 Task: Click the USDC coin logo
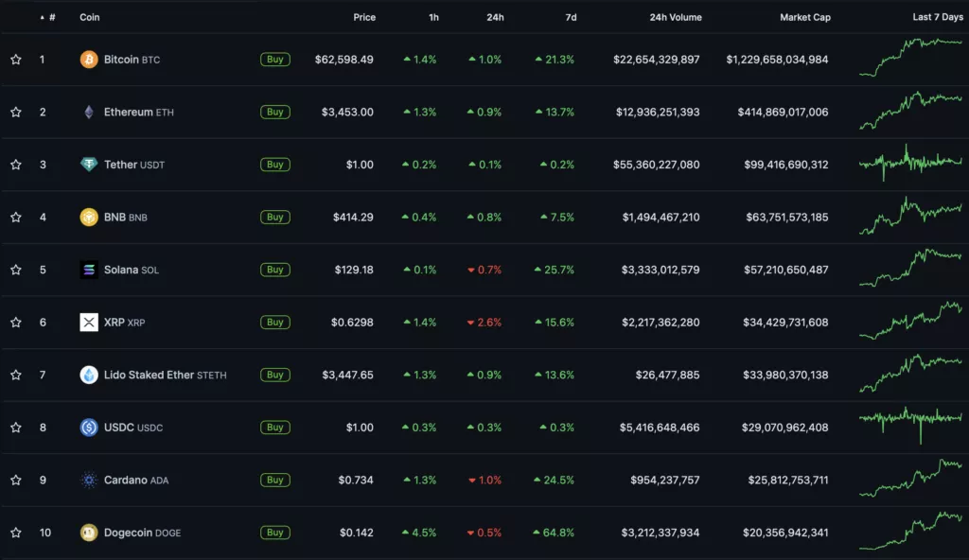(x=89, y=428)
